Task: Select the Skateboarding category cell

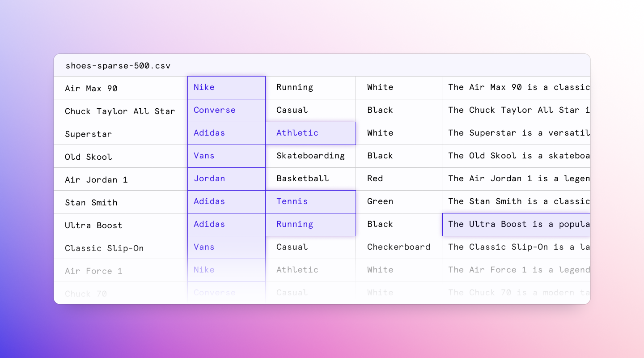Action: (x=310, y=156)
